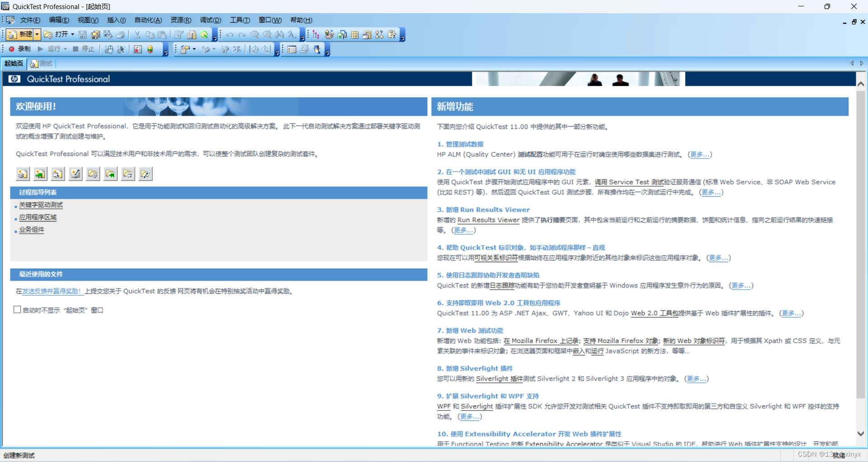This screenshot has width=868, height=462.
Task: Follow the 关键字驱动测试 link
Action: [x=40, y=205]
